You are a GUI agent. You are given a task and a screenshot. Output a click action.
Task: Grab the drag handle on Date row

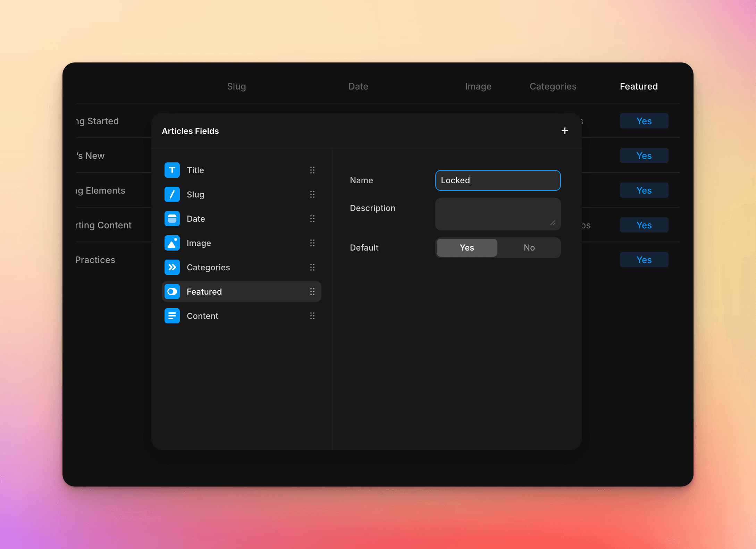coord(312,219)
